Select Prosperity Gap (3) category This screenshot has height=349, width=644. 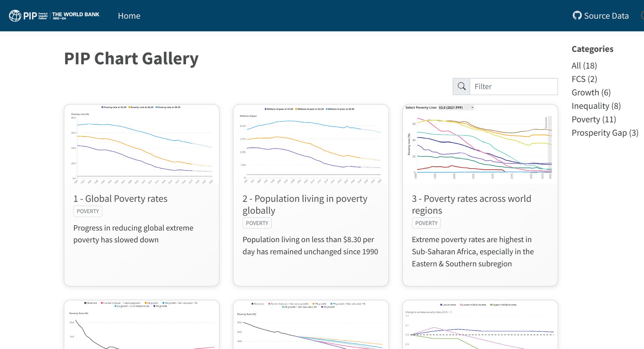[605, 133]
